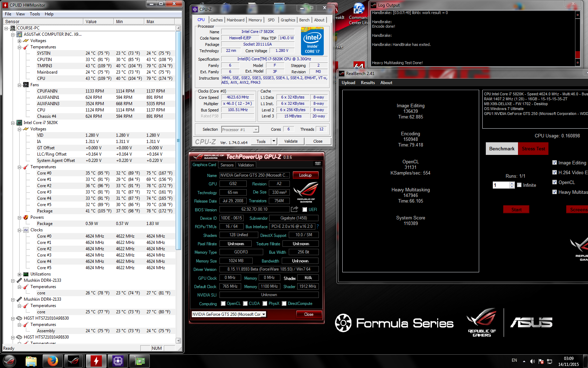Viewport: 588px width, 368px height.
Task: Launch Firefox from the taskbar
Action: (x=52, y=361)
